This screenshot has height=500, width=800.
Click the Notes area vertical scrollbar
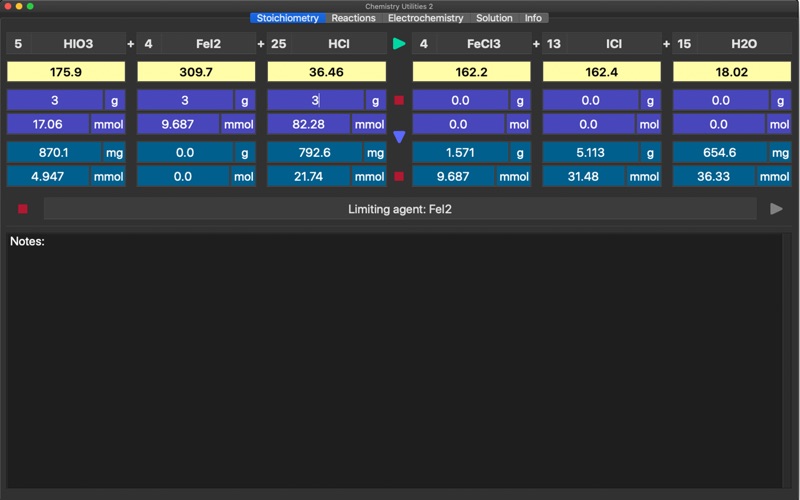(x=787, y=361)
